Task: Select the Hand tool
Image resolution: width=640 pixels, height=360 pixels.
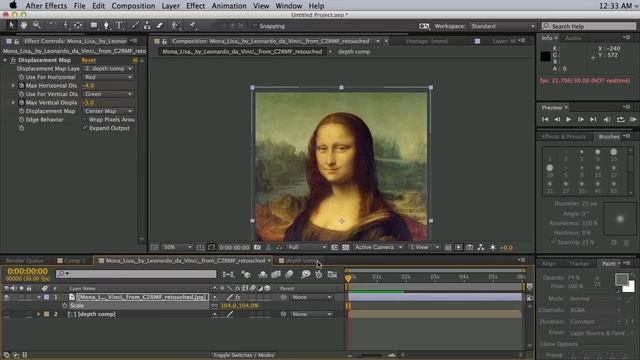Action: 24,25
